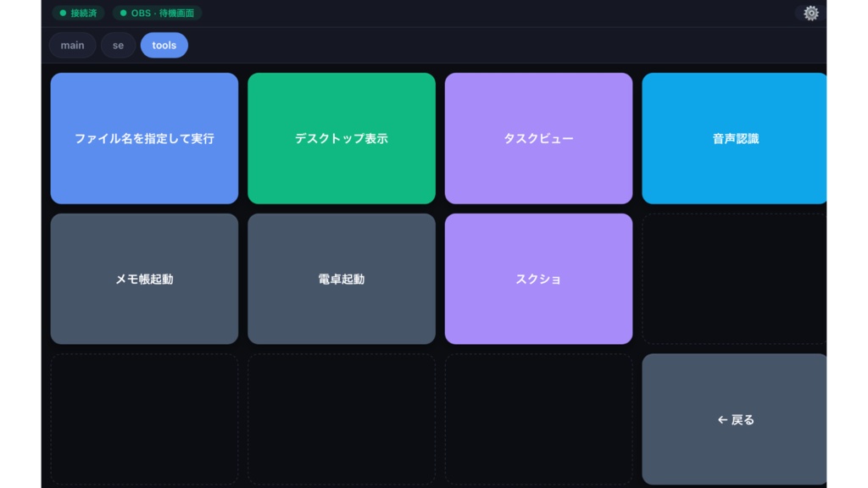Launch 電卓起動 tile
The height and width of the screenshot is (488, 868).
tap(342, 279)
